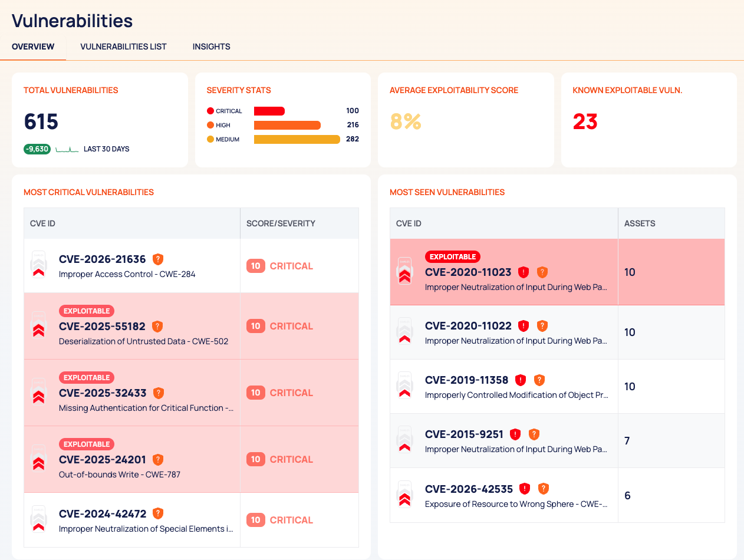This screenshot has height=560, width=744.
Task: Open CVE-2015-9251 in most seen list
Action: coord(465,434)
